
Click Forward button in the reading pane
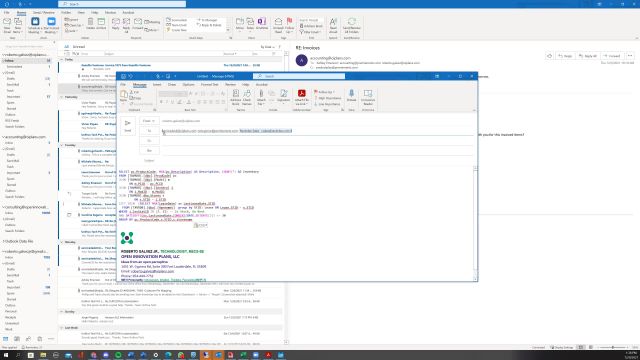612,56
